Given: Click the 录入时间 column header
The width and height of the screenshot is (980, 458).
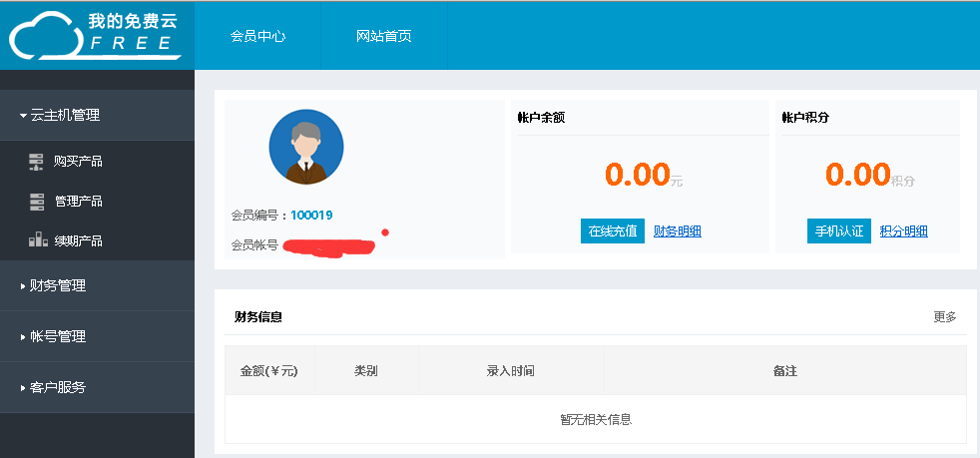Looking at the screenshot, I should pyautogui.click(x=511, y=371).
